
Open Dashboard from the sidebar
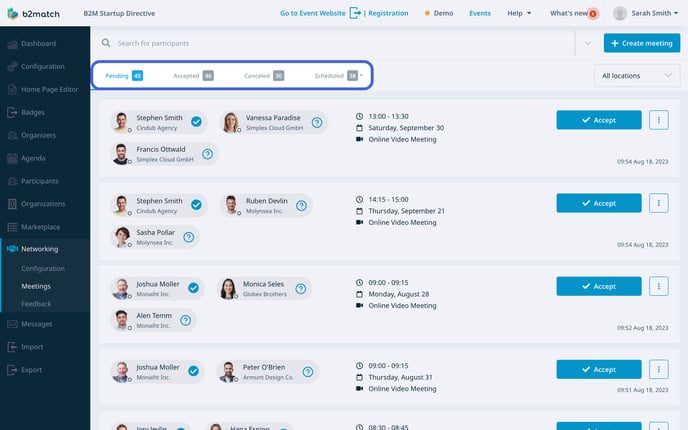coord(38,43)
